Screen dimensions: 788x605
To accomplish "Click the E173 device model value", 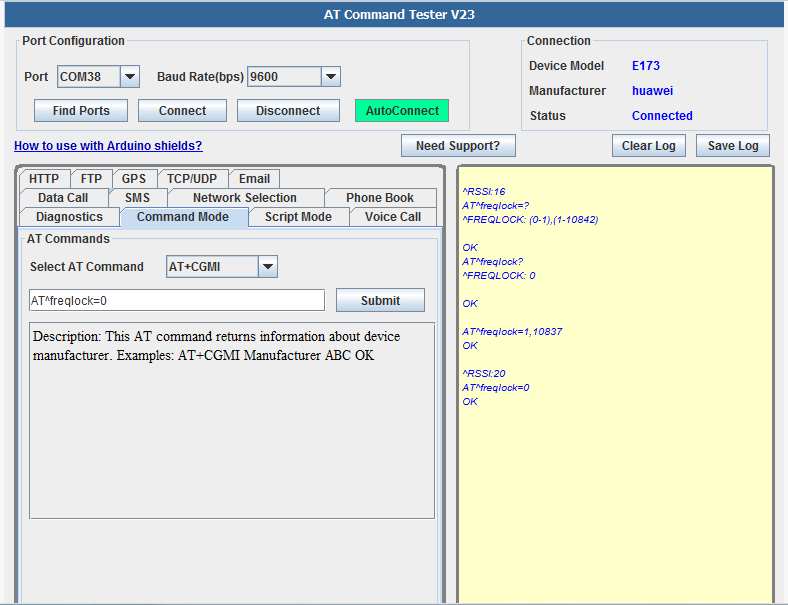I will pos(646,66).
